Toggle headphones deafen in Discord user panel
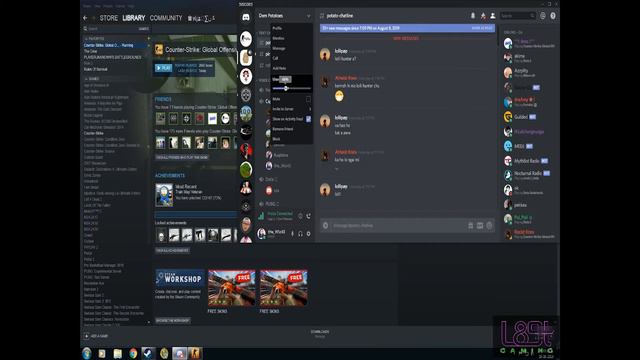The image size is (640, 360). click(x=300, y=233)
